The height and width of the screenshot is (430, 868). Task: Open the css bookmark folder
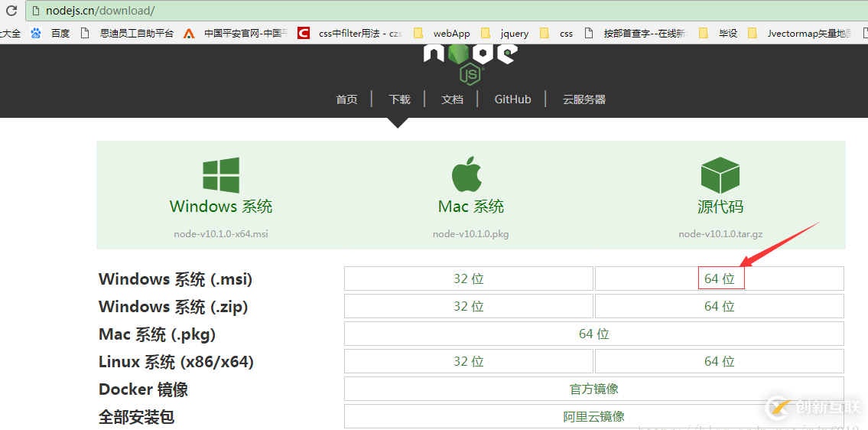[x=557, y=33]
